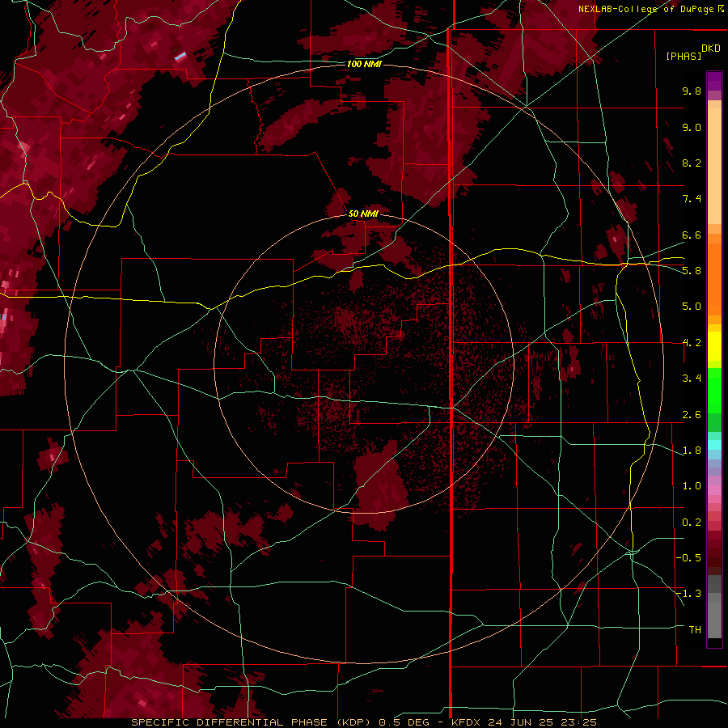Pick the cyan band beside 1.8
Viewport: 728px width, 728px height.
point(714,445)
